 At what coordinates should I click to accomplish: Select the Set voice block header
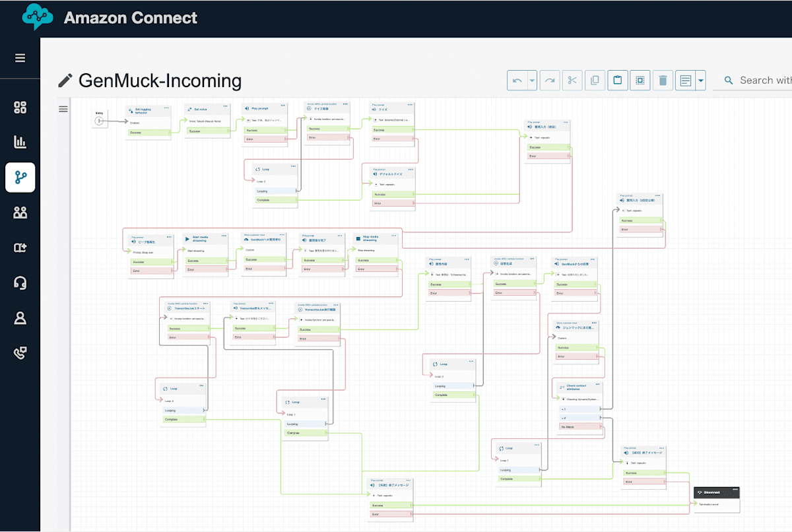207,109
